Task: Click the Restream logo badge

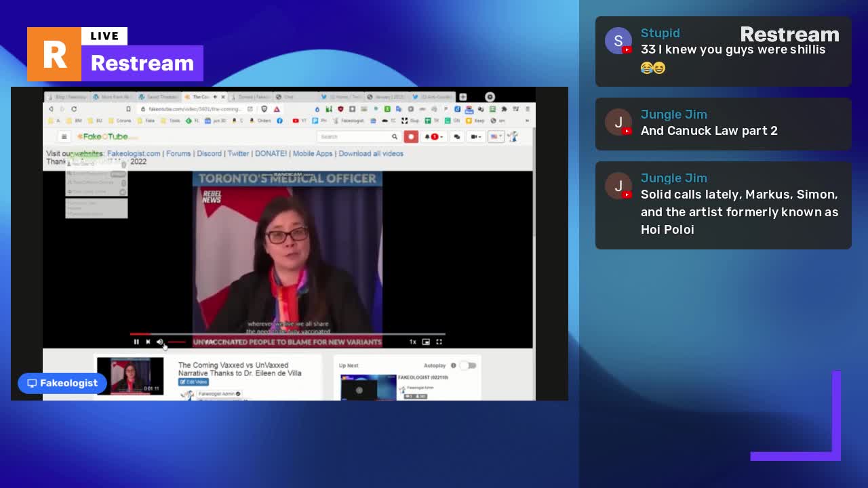Action: tap(115, 54)
